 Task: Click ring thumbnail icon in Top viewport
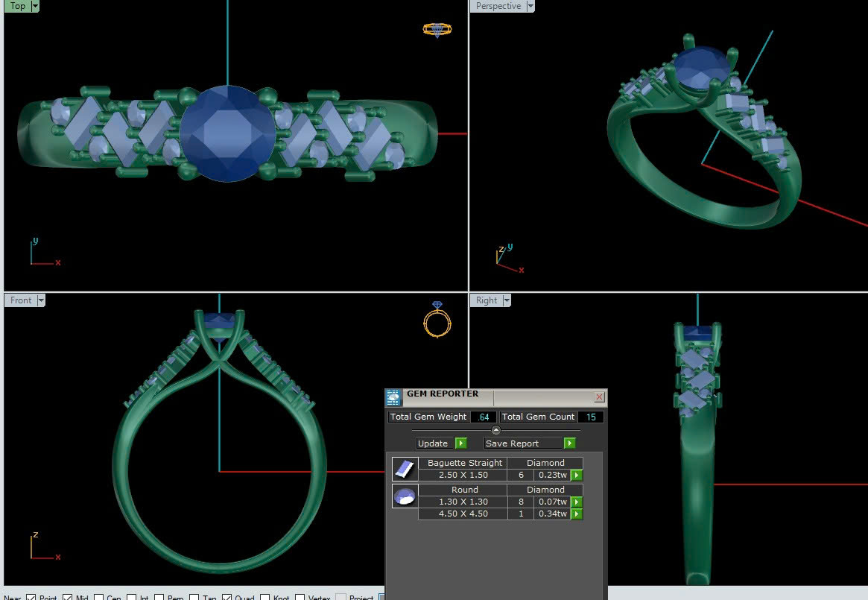pyautogui.click(x=437, y=30)
